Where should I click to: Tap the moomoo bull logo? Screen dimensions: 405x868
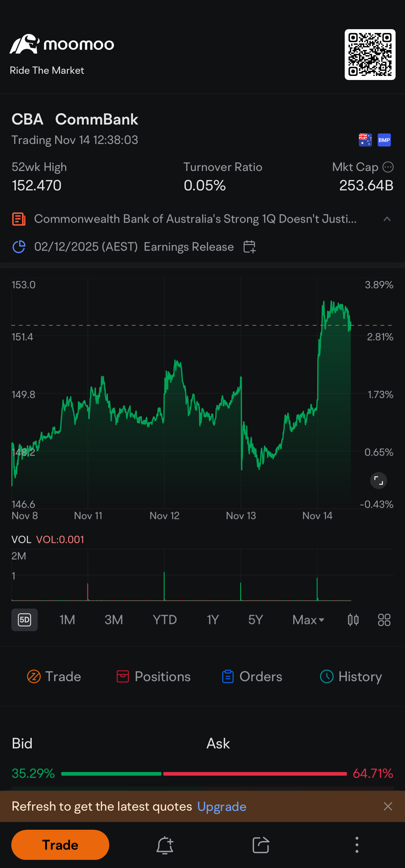point(24,44)
